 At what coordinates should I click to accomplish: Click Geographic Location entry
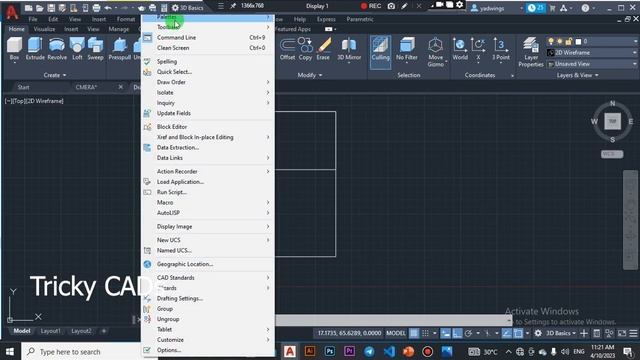coord(208,264)
